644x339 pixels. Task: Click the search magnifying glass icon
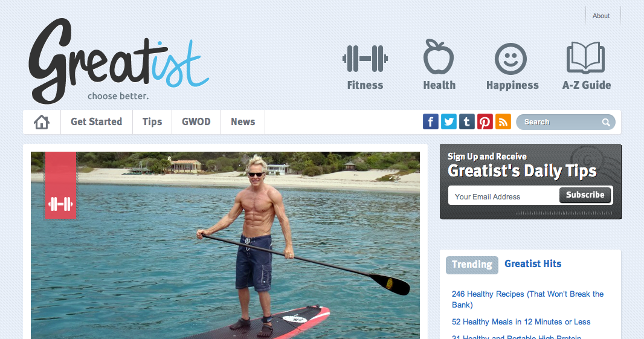coord(606,122)
